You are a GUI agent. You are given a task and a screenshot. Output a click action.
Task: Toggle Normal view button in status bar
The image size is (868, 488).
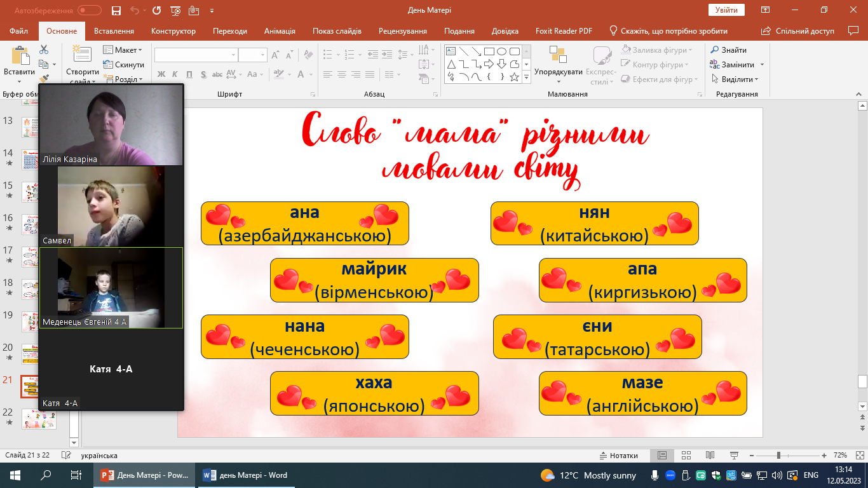[661, 456]
